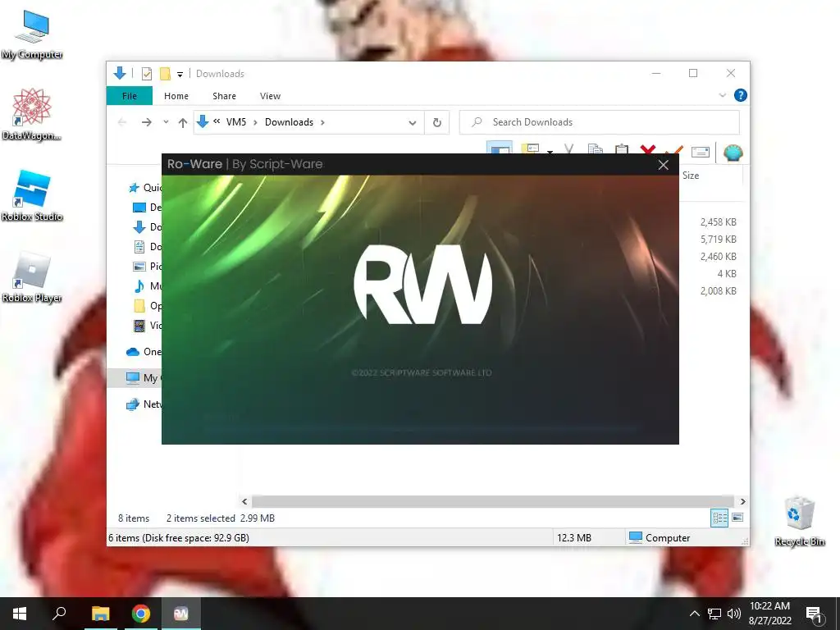Click the Paste clipboard toolbar icon

coord(622,149)
